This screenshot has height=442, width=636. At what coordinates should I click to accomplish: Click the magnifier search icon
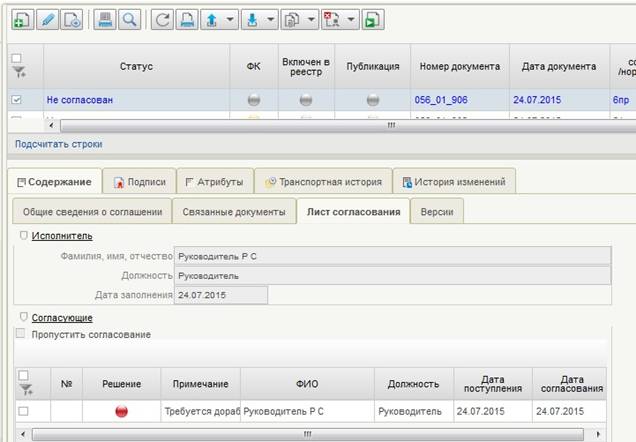pos(128,19)
